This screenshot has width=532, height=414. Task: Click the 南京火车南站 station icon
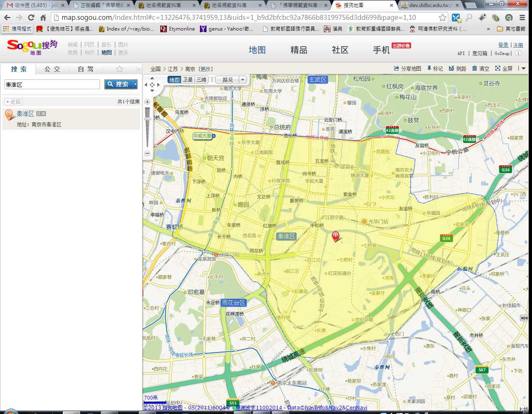pyautogui.click(x=273, y=383)
